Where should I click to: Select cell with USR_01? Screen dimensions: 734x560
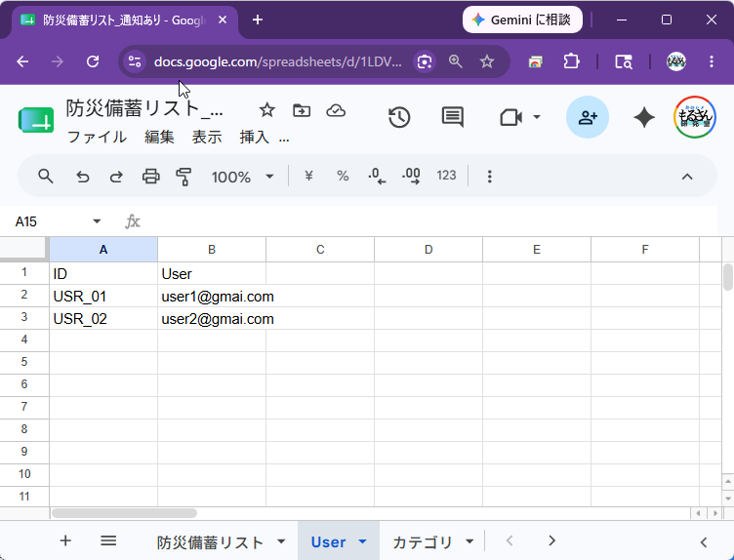click(x=103, y=297)
